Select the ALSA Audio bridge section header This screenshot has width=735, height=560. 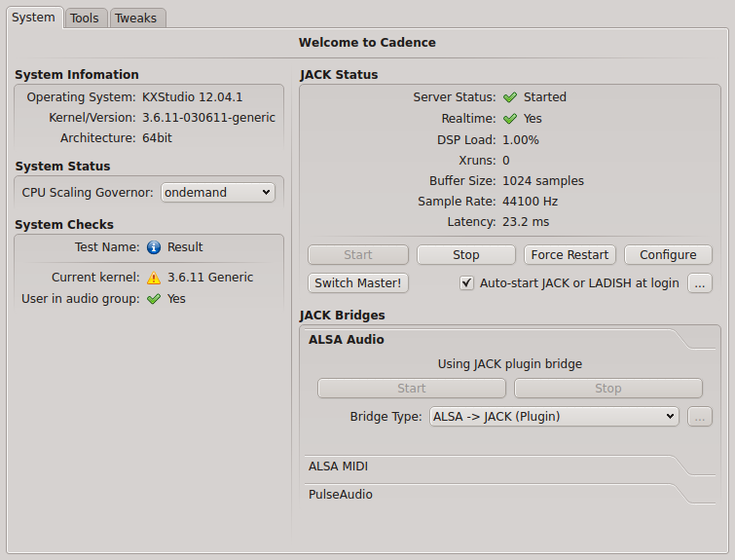509,340
